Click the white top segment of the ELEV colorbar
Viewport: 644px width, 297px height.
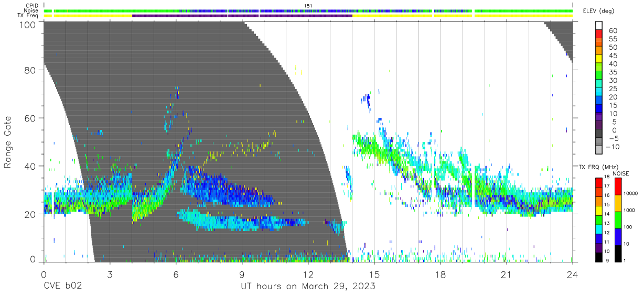pos(600,26)
